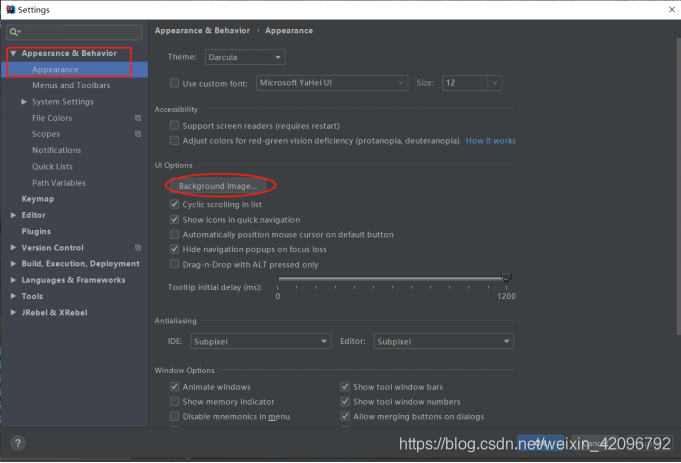Image resolution: width=681 pixels, height=463 pixels.
Task: Click the Tooltip initial delay slider handle
Action: pyautogui.click(x=506, y=278)
